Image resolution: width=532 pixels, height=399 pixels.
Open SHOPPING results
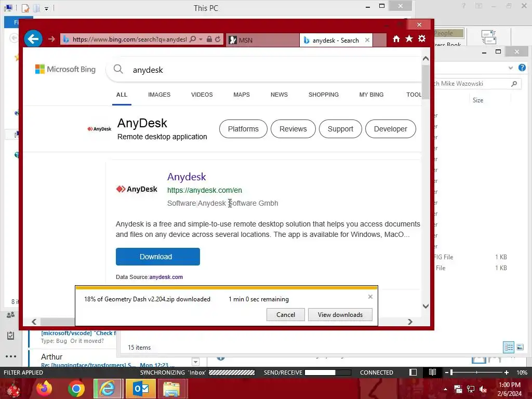point(323,95)
